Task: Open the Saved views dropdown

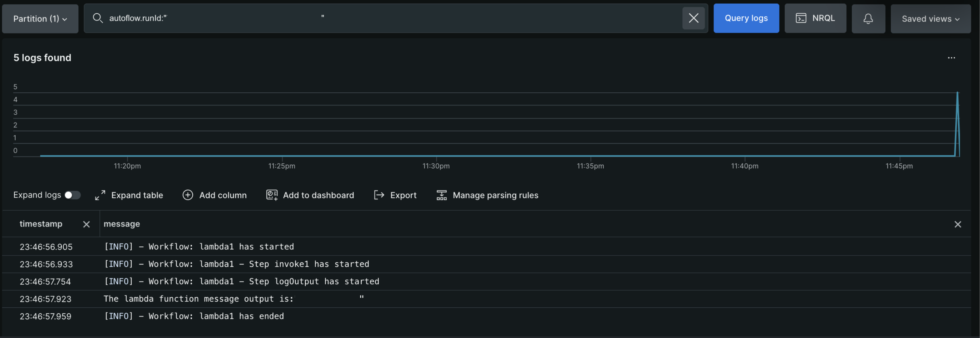Action: pos(930,18)
